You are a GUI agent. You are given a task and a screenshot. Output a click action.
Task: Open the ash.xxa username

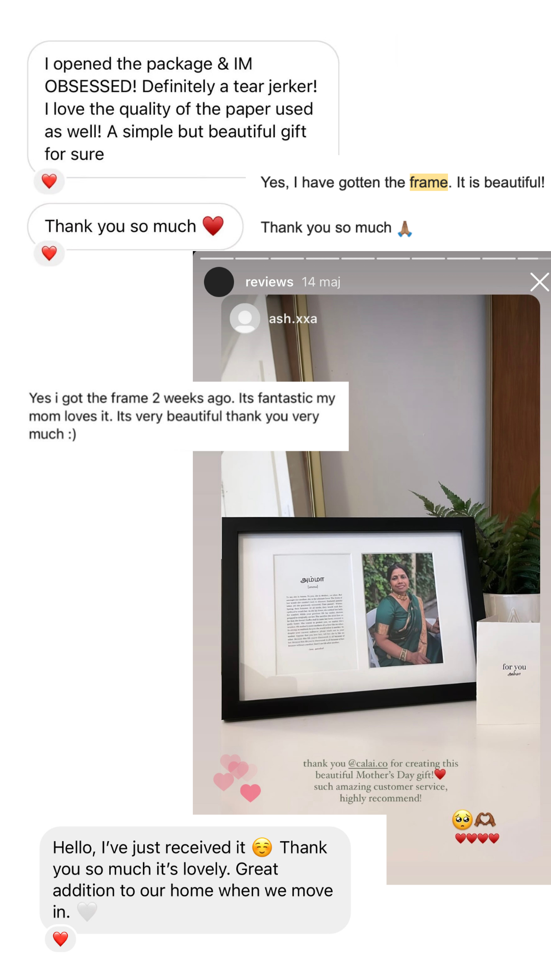click(x=293, y=318)
